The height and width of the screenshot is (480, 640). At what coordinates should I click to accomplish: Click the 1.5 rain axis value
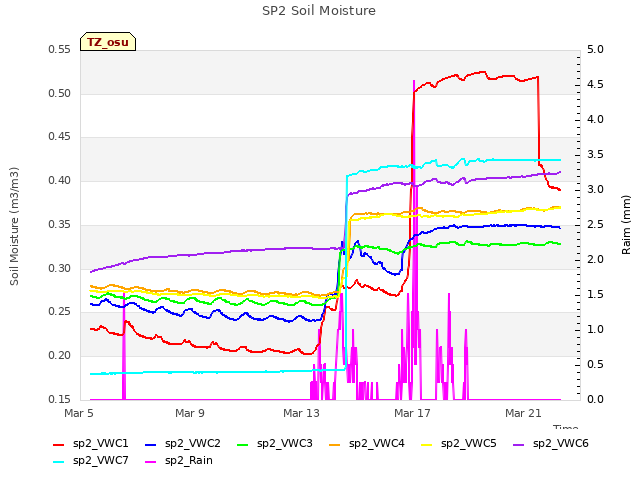(x=595, y=295)
